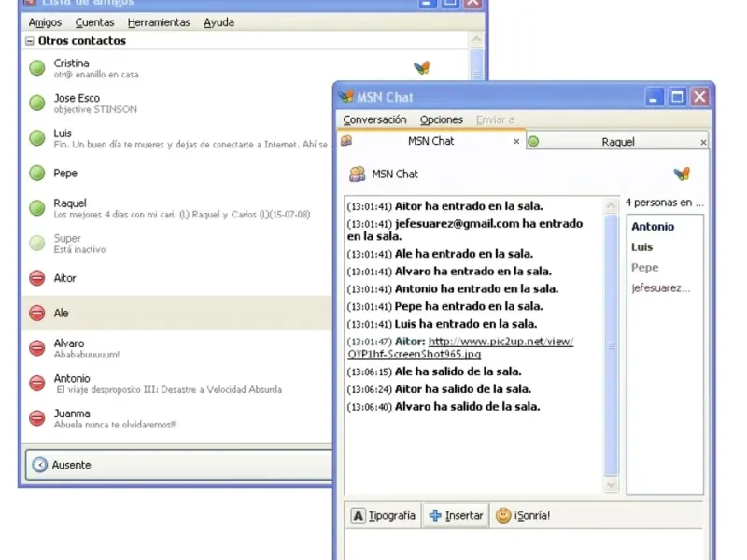Click Alvaro's red offline status icon
Image resolution: width=747 pixels, height=560 pixels.
click(37, 348)
